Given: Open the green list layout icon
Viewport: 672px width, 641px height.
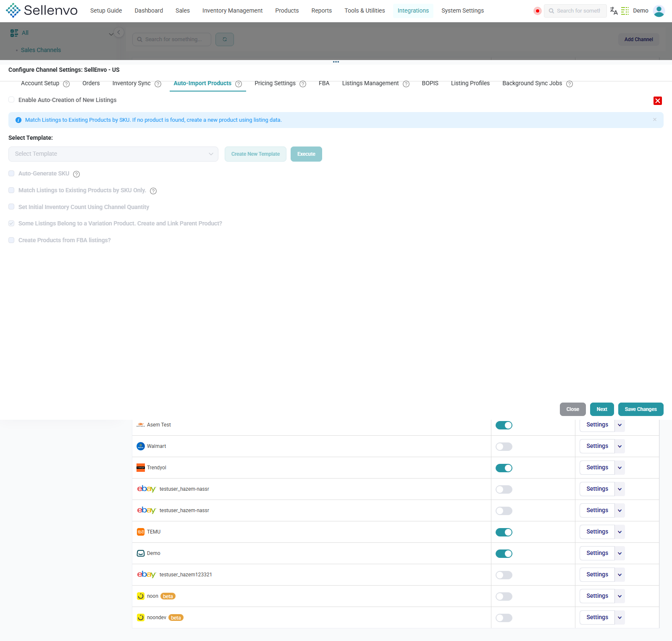Looking at the screenshot, I should tap(625, 11).
